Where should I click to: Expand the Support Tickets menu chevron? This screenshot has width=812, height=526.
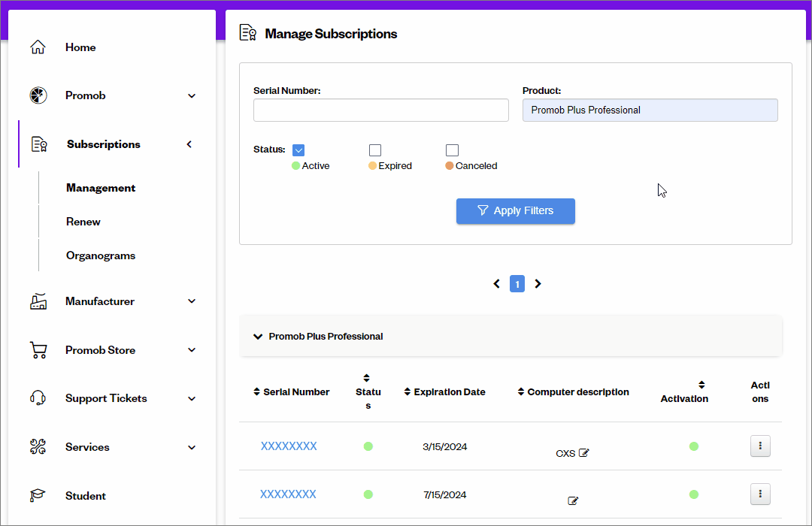coord(192,399)
